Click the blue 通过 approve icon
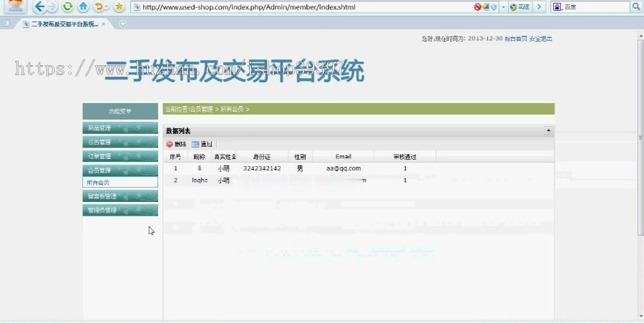 pos(195,144)
